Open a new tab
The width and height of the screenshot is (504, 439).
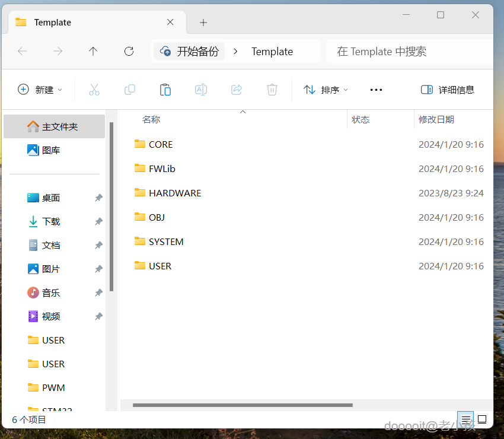[203, 22]
